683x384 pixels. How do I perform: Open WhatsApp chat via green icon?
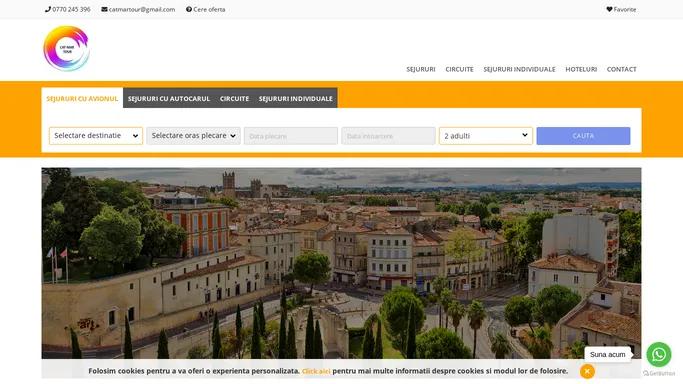click(659, 354)
